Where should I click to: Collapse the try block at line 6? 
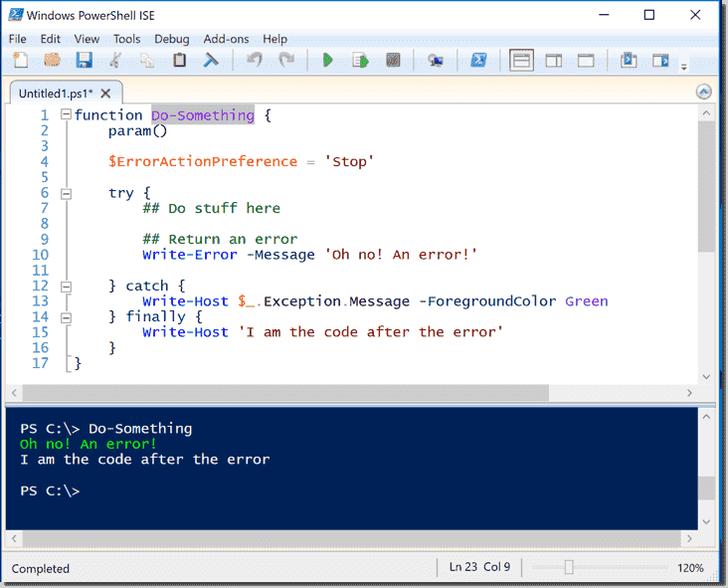click(x=67, y=194)
